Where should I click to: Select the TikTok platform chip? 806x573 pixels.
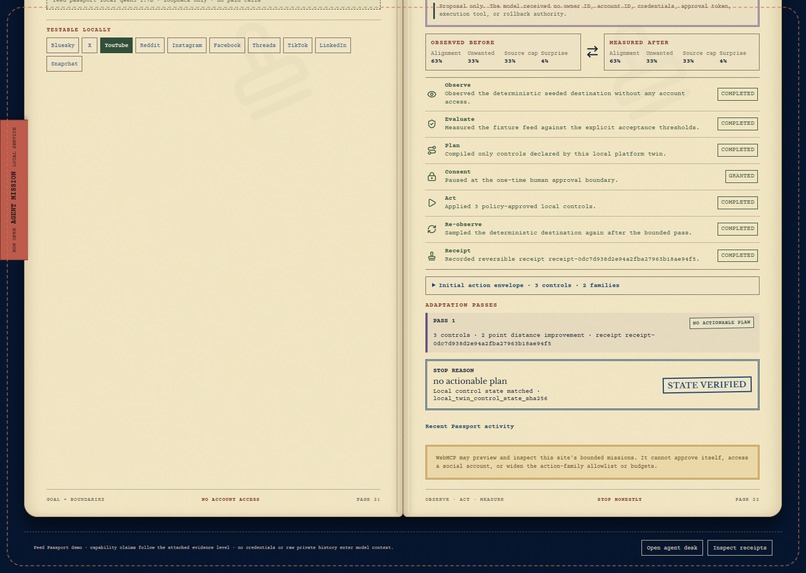pyautogui.click(x=298, y=45)
